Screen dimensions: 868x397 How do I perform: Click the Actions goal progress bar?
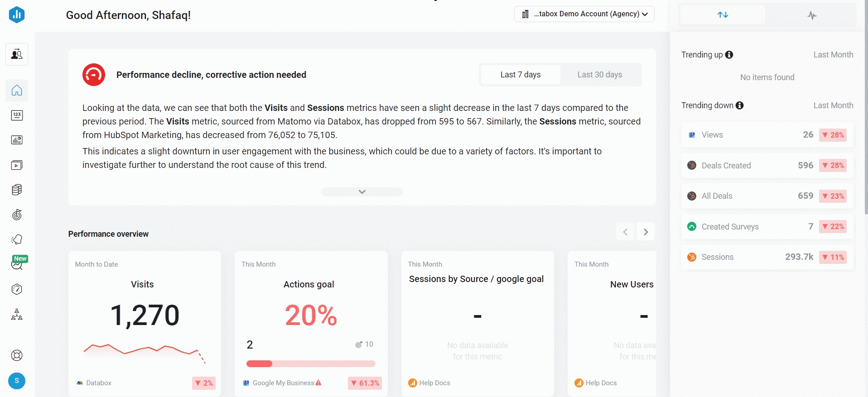coord(311,364)
